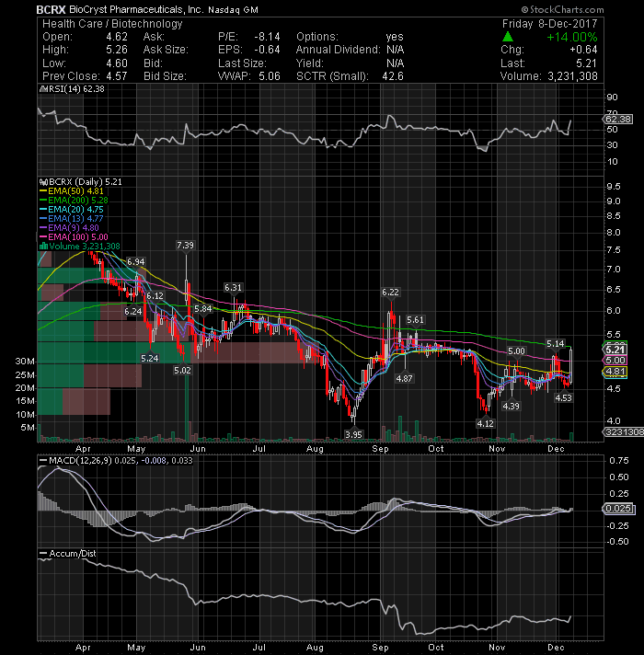Click the yellow 4.81 EMA tag on right axis

tap(615, 372)
